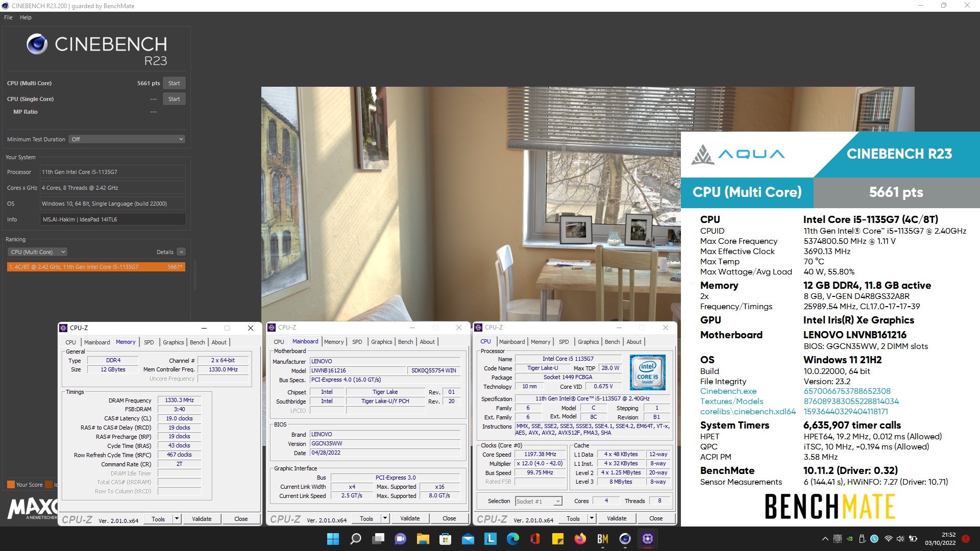Open battery status tray icon

coord(913,539)
